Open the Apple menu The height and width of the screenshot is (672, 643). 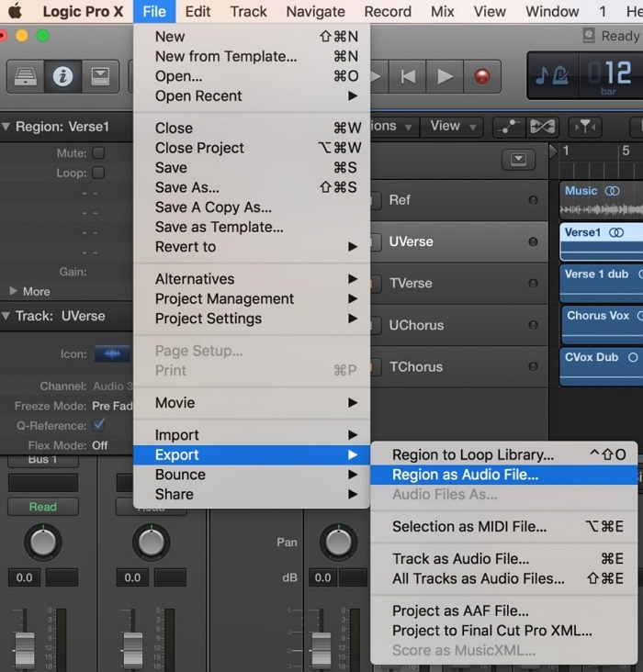pos(15,11)
